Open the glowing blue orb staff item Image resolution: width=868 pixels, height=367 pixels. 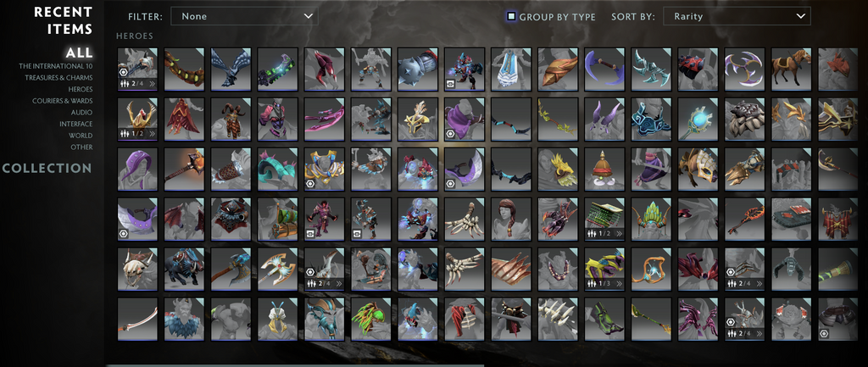[x=698, y=119]
